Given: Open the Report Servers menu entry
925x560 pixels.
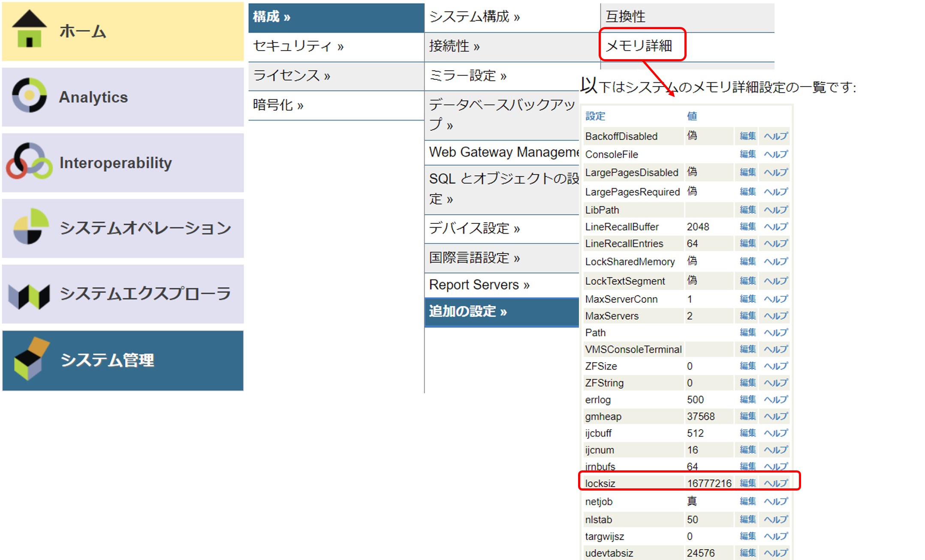Looking at the screenshot, I should click(x=479, y=285).
